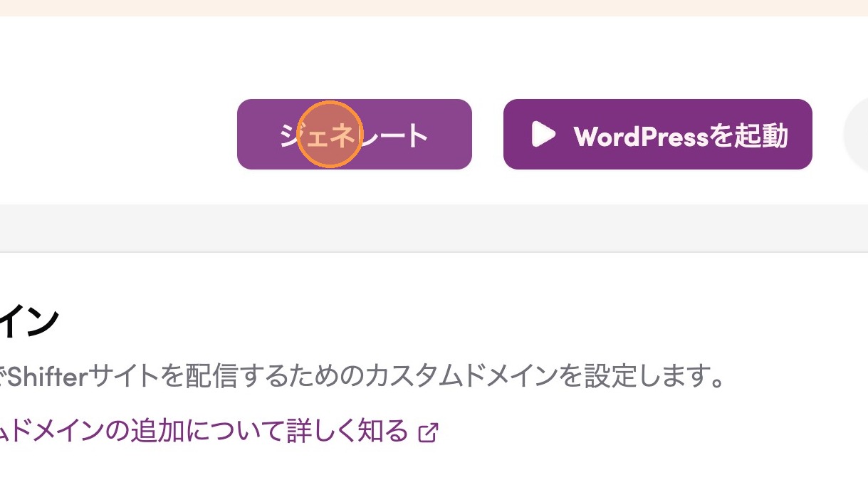
Task: Click the partially visible gray round button
Action: click(857, 135)
